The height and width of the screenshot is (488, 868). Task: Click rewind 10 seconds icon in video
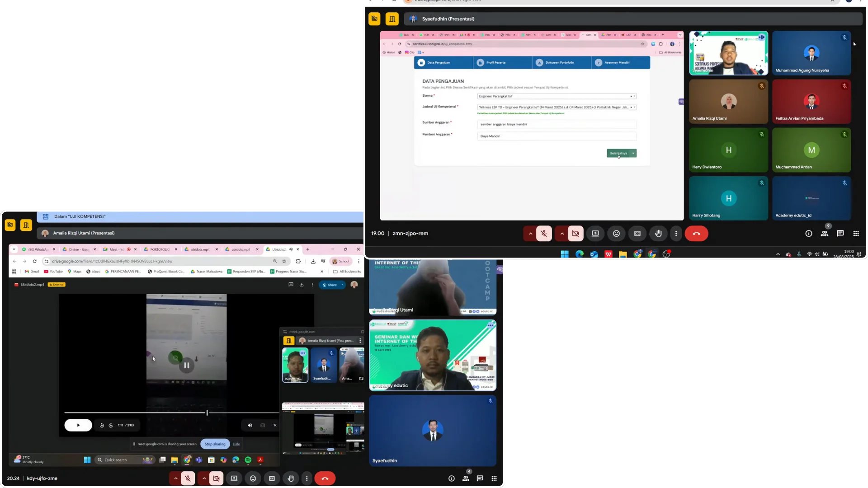102,425
